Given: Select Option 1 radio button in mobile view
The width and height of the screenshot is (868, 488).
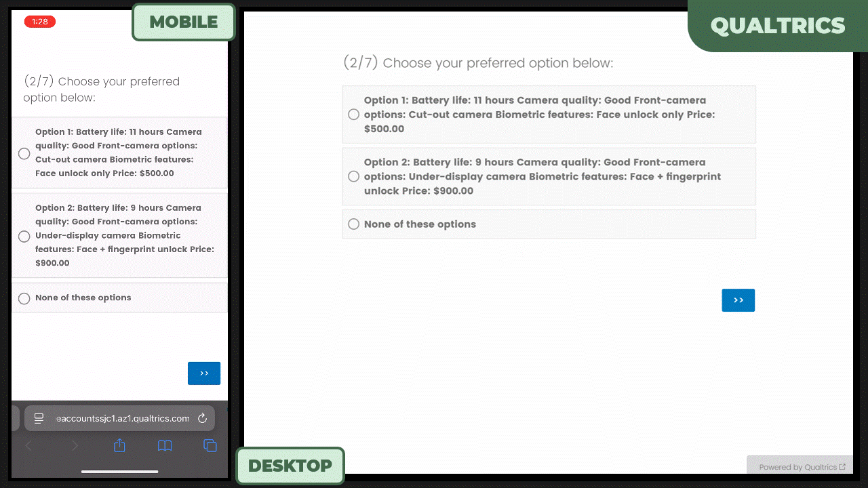Looking at the screenshot, I should click(24, 154).
